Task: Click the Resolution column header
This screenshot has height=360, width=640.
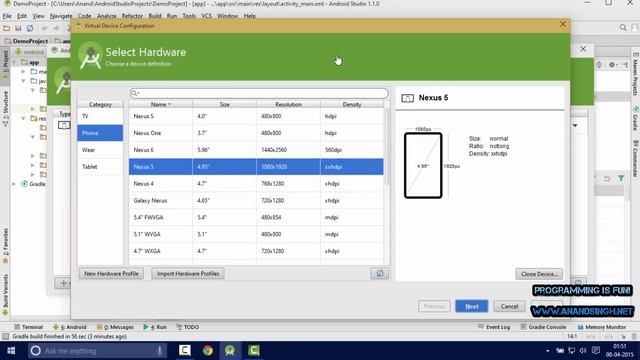Action: [288, 104]
